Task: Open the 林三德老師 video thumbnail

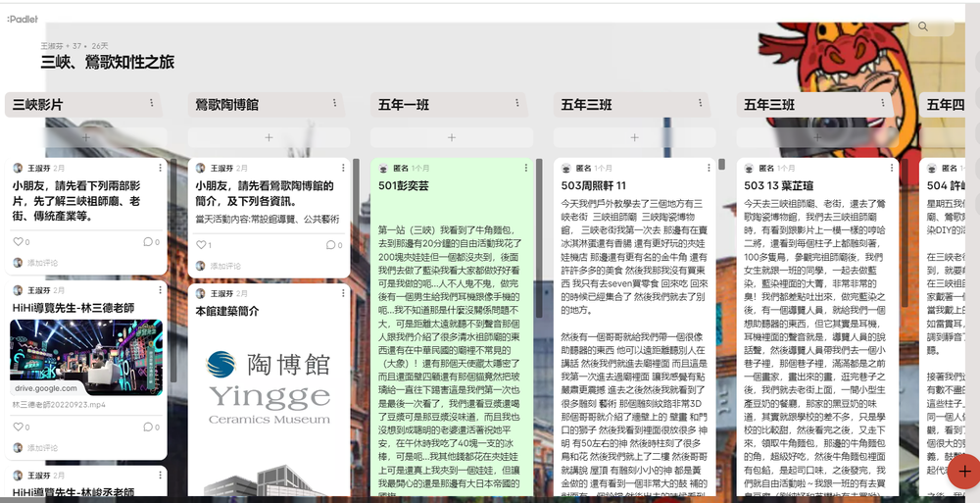Action: coord(86,357)
